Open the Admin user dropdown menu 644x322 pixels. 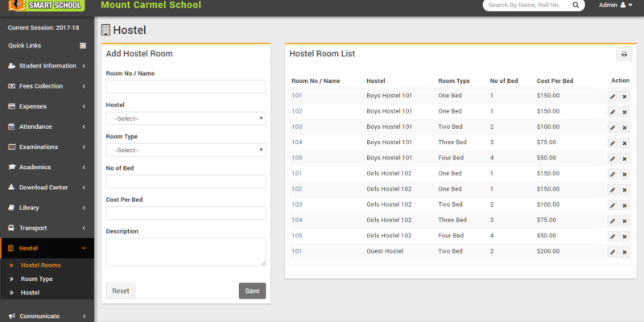click(616, 6)
